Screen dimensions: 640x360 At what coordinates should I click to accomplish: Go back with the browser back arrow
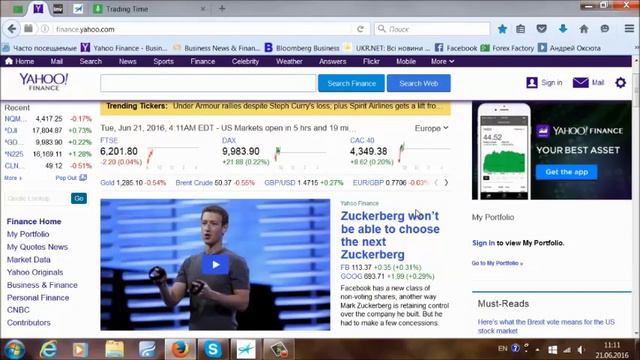[12, 29]
